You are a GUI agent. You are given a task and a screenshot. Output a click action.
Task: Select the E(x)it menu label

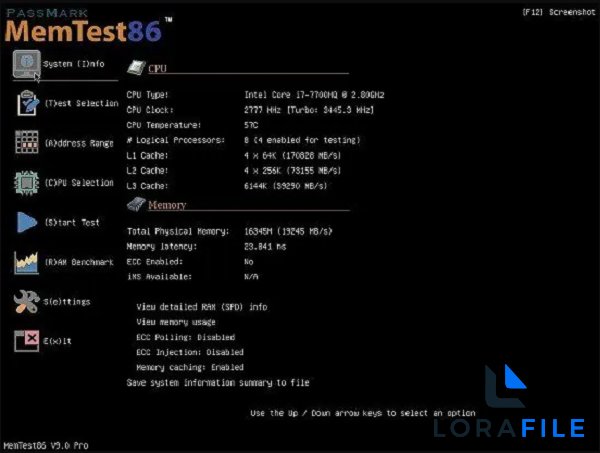(x=57, y=341)
